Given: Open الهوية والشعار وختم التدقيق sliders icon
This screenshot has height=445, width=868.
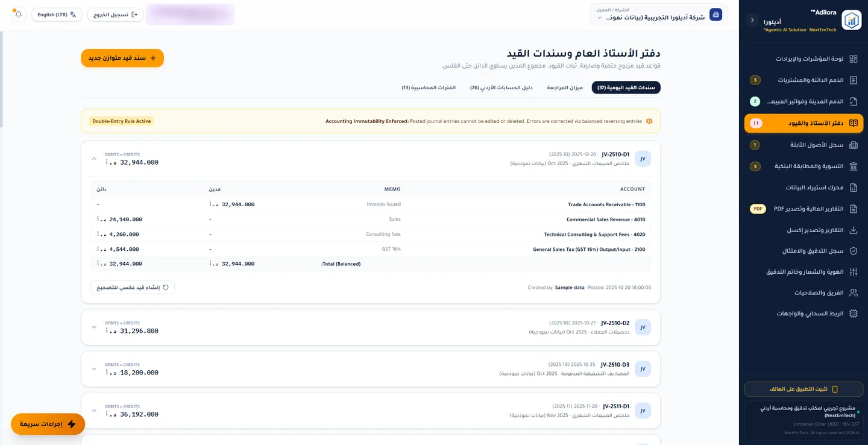Looking at the screenshot, I should [x=853, y=272].
